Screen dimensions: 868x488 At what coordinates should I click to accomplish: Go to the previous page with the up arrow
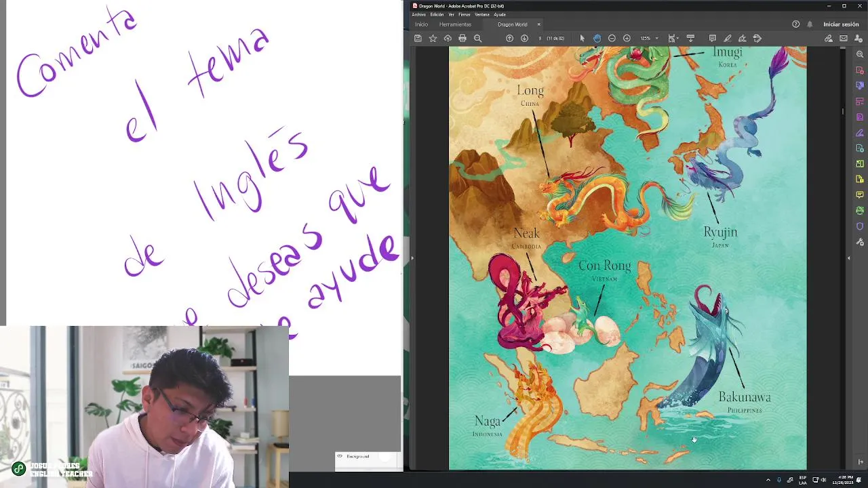(509, 39)
